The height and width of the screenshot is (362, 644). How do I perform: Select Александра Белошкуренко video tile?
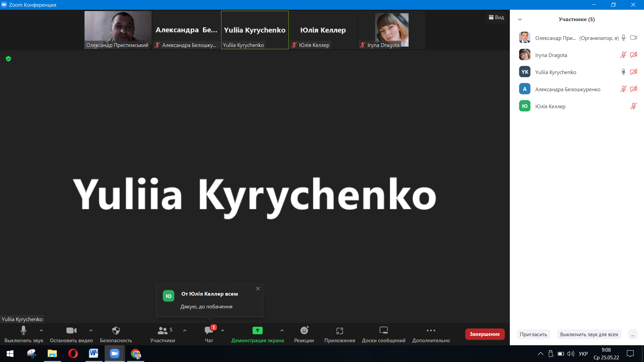[x=186, y=30]
